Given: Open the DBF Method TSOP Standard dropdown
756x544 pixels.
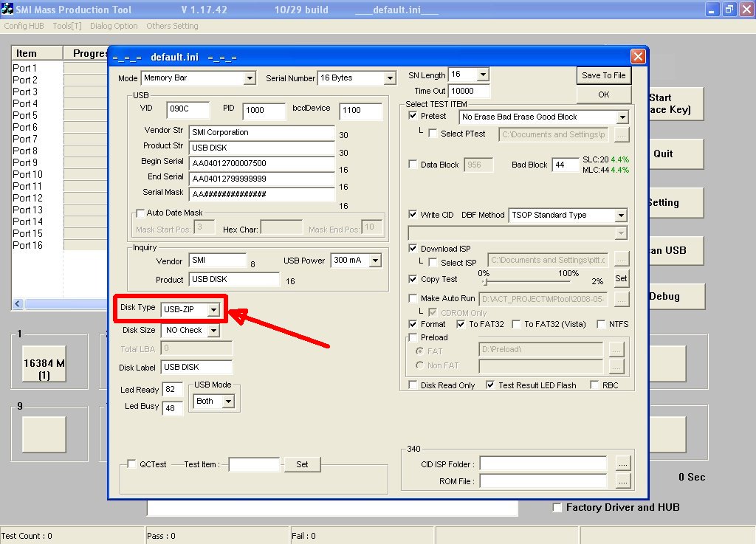Looking at the screenshot, I should click(x=621, y=216).
